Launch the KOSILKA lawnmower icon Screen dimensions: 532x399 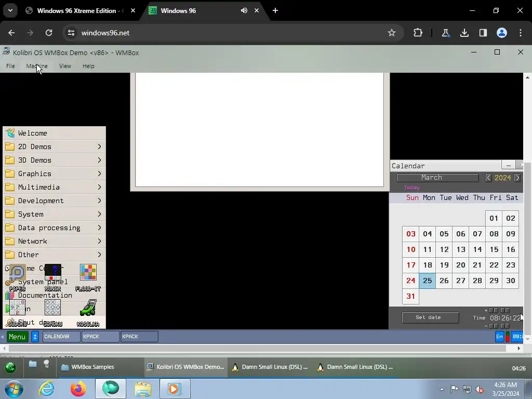pos(88,309)
